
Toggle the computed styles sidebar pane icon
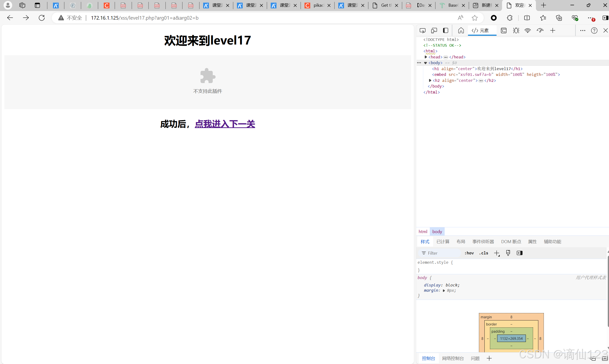(x=519, y=253)
